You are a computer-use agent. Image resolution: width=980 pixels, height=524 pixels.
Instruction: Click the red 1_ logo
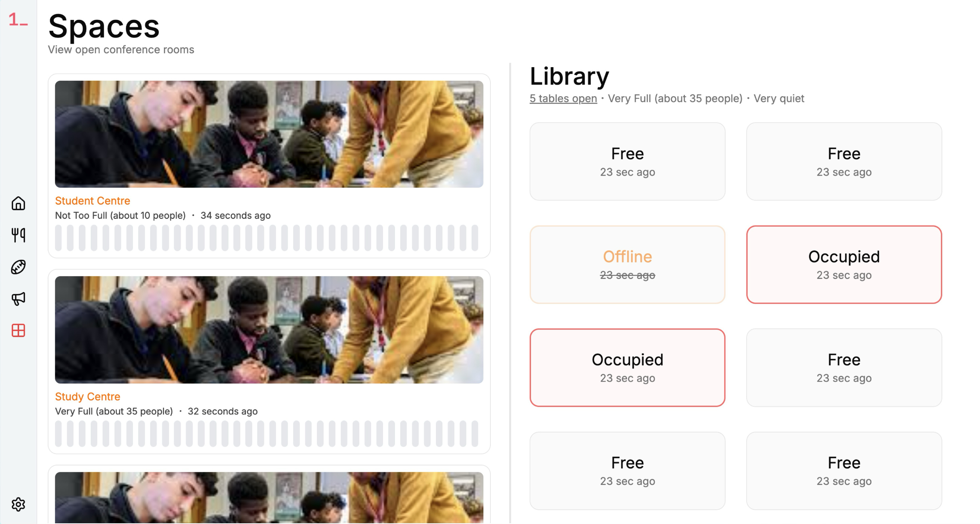pyautogui.click(x=18, y=19)
